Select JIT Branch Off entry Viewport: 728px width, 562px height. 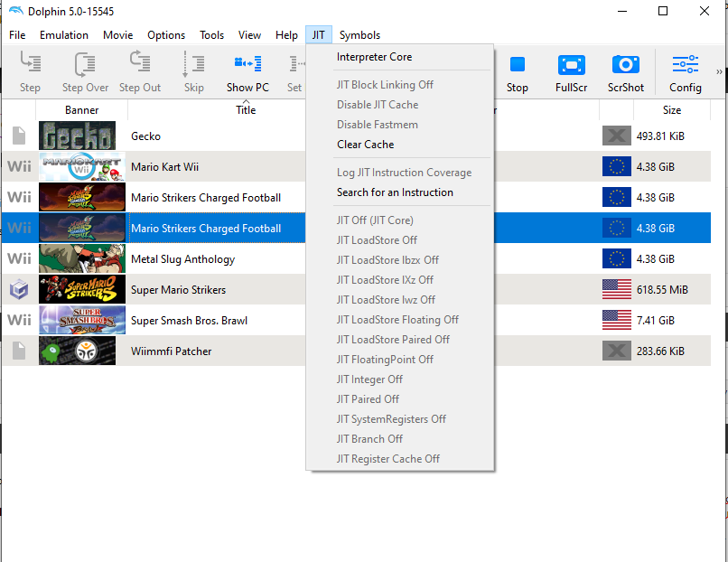(400, 439)
